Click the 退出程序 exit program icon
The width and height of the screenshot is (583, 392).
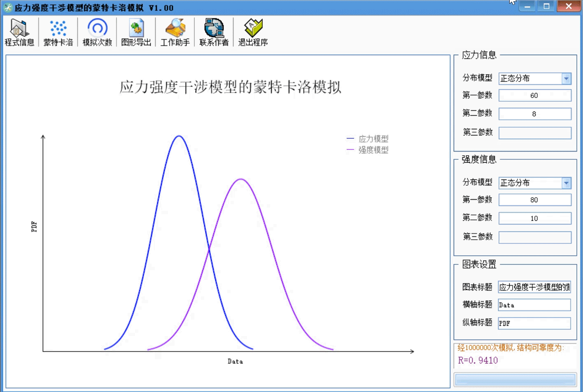(253, 33)
